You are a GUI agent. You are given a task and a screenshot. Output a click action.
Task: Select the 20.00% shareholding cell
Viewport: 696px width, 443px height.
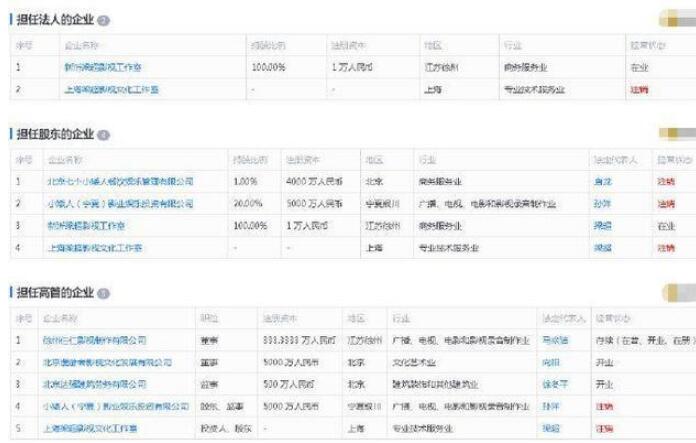tap(248, 204)
